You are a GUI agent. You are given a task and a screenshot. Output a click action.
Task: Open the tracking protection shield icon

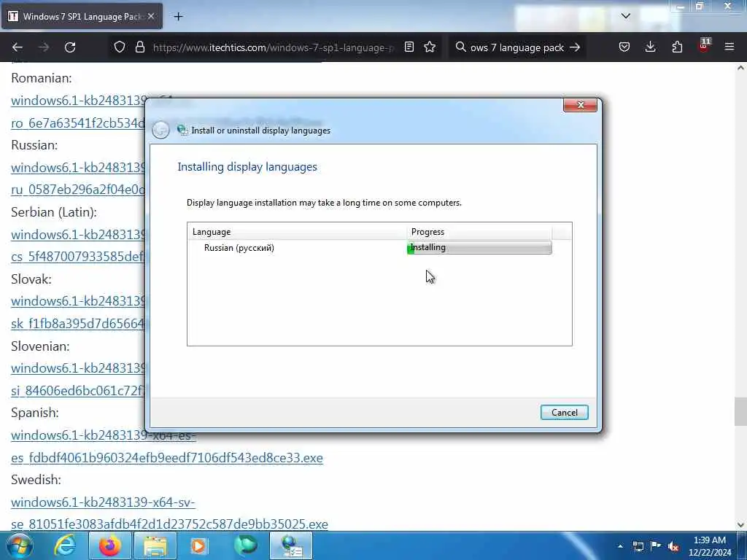click(x=120, y=47)
